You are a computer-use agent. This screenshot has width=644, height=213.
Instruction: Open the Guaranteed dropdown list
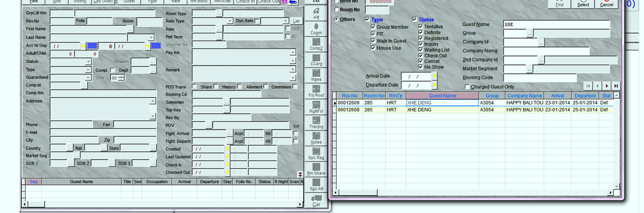point(88,78)
